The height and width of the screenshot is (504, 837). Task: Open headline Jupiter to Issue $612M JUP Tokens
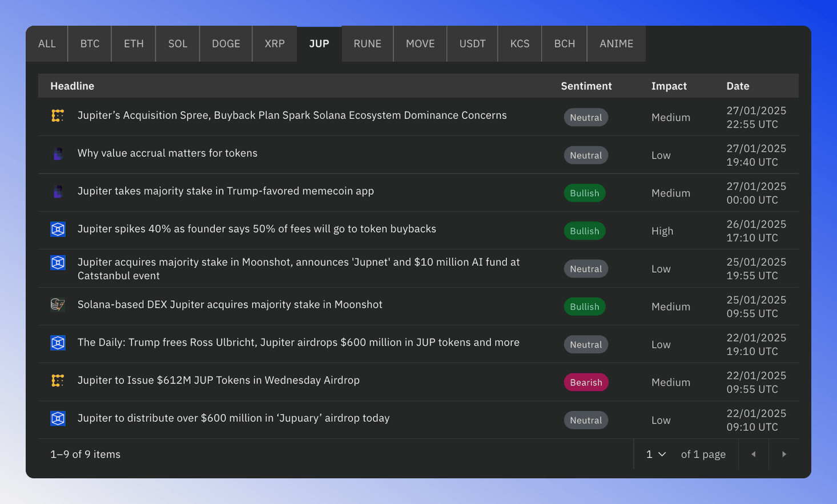pos(219,380)
